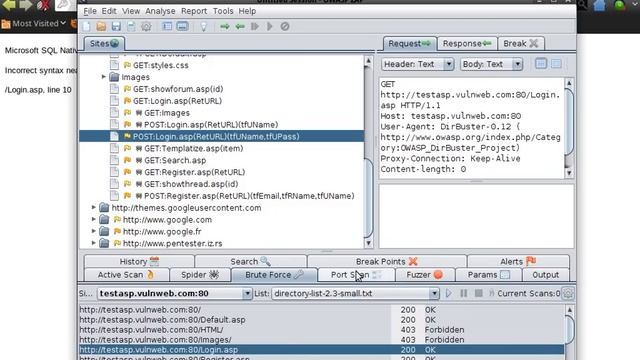This screenshot has height=360, width=640.
Task: Stop the brute force scan
Action: (479, 293)
